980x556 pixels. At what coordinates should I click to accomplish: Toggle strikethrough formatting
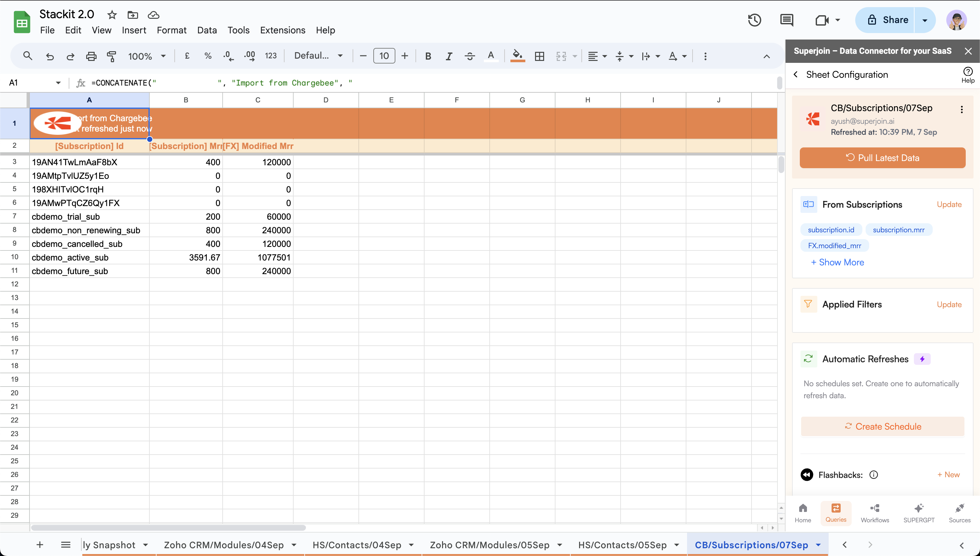(x=469, y=56)
